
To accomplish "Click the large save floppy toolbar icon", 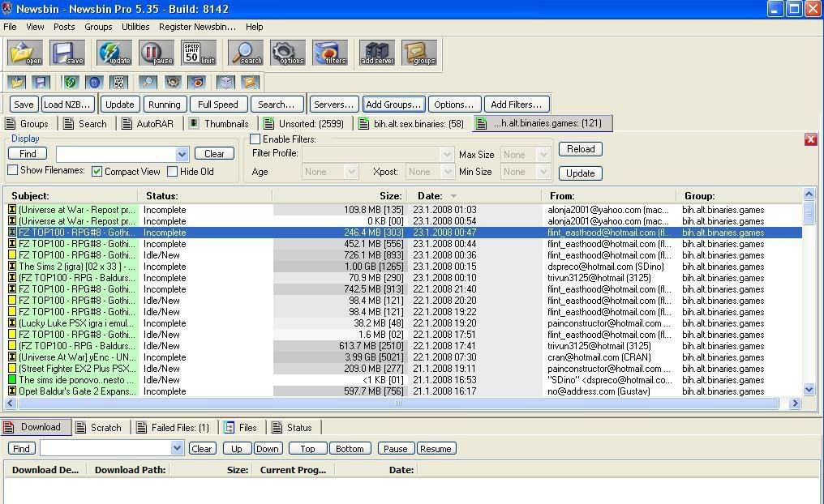I will click(67, 53).
